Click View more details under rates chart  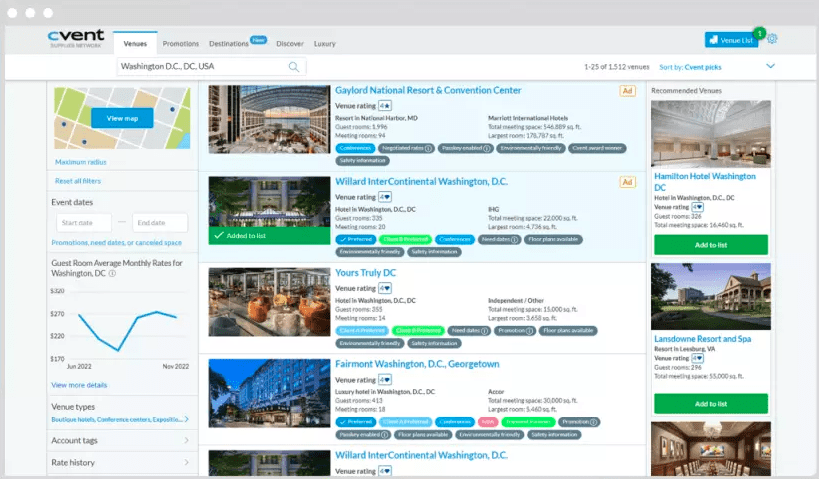coord(79,385)
